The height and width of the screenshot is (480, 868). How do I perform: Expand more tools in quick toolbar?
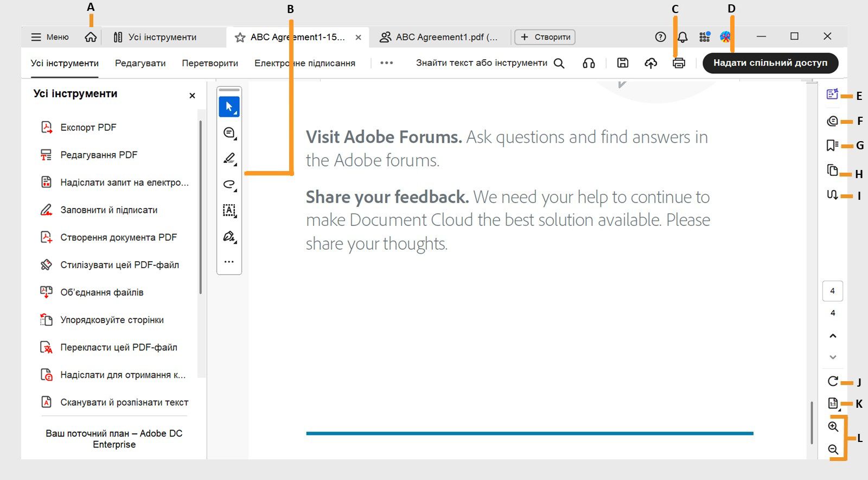tap(229, 262)
